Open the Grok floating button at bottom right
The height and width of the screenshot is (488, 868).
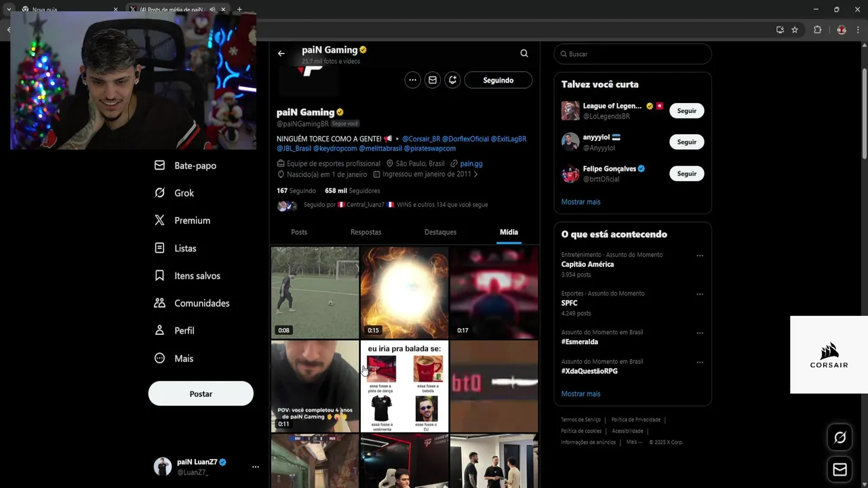[840, 438]
